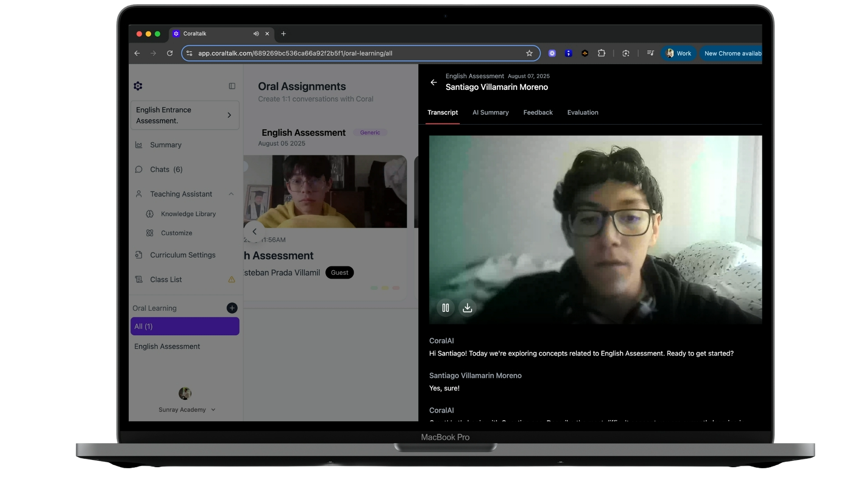
Task: Download the recording with download icon
Action: click(x=467, y=308)
